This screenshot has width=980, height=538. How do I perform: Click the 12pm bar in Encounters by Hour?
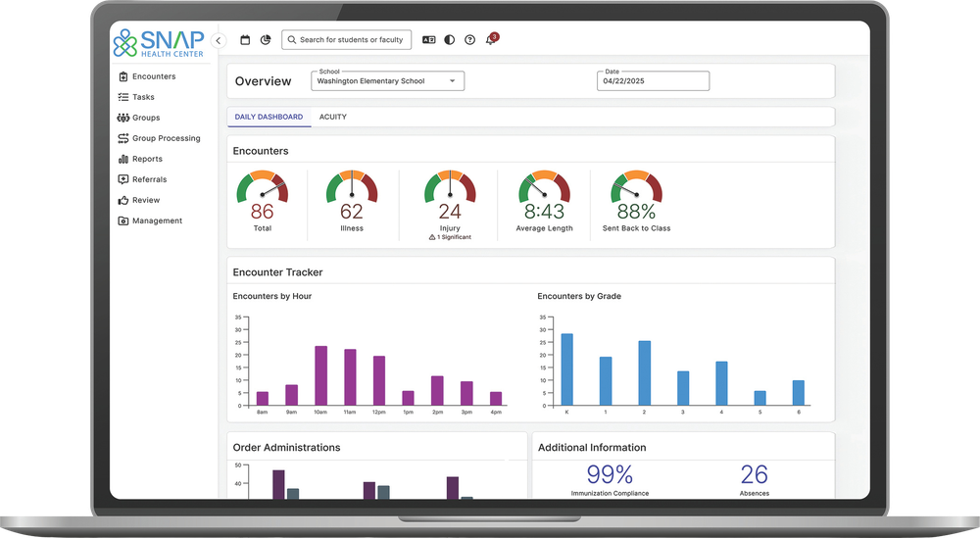[378, 380]
